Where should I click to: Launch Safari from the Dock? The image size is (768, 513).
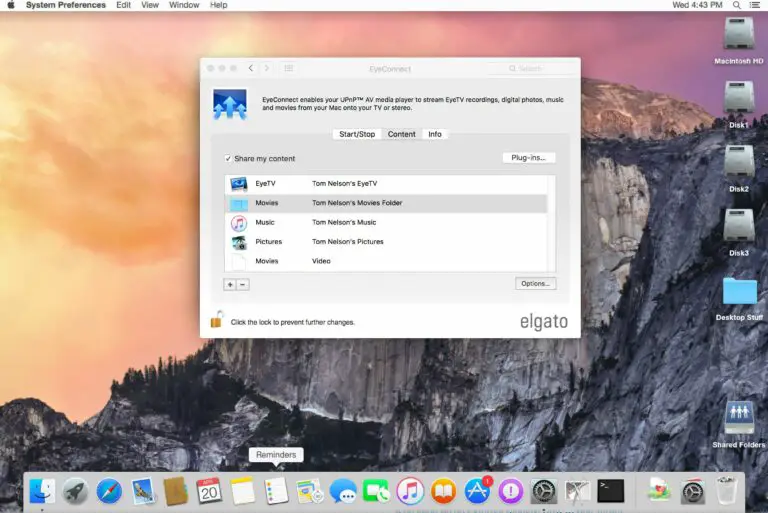109,491
